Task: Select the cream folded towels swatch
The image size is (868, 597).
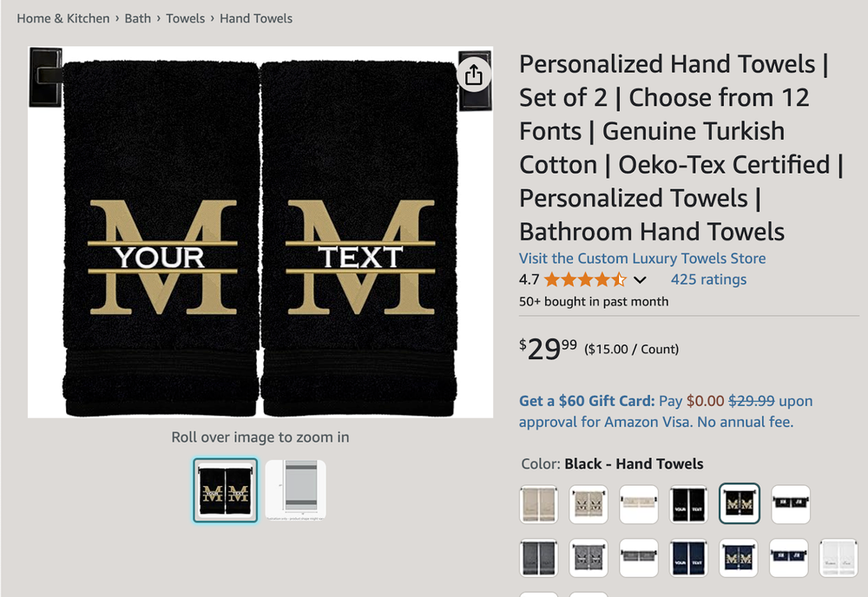Action: tap(638, 503)
